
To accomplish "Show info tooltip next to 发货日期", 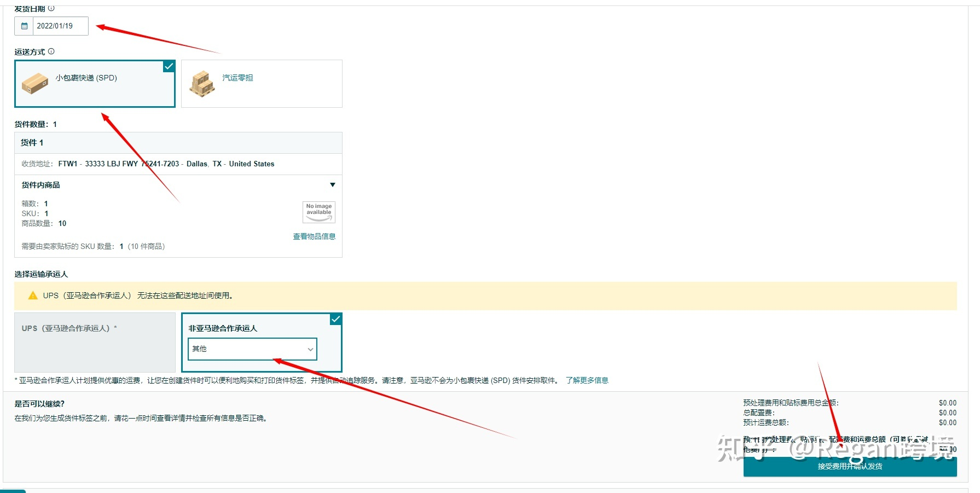I will pos(51,8).
